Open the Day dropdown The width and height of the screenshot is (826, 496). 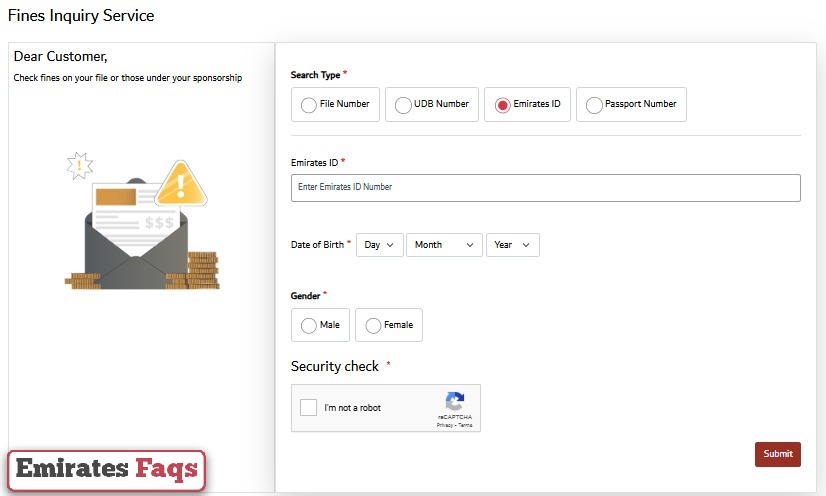coord(379,245)
